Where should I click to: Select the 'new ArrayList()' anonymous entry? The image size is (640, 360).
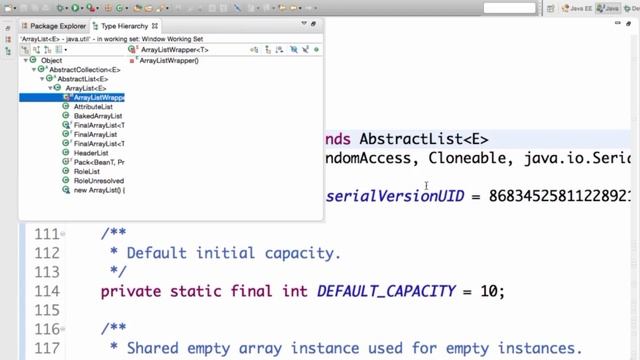[x=99, y=190]
